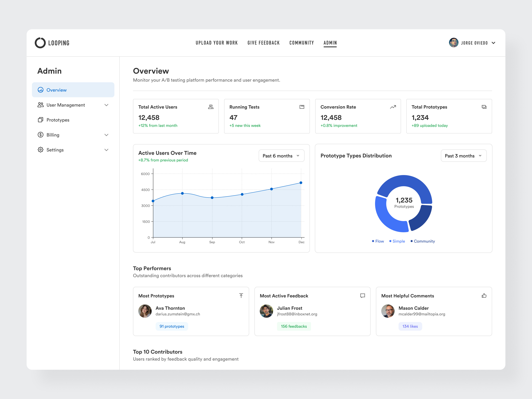Click the users icon on Total Active Users card
The width and height of the screenshot is (532, 399).
211,107
